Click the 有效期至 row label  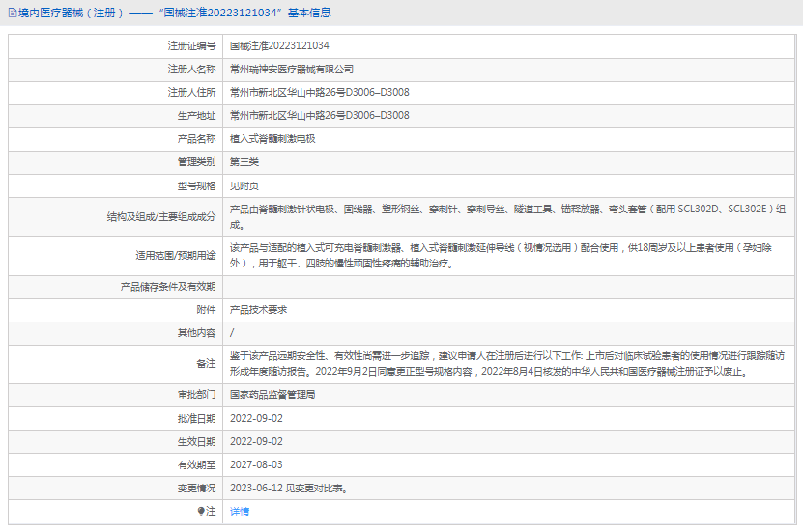[x=197, y=464]
